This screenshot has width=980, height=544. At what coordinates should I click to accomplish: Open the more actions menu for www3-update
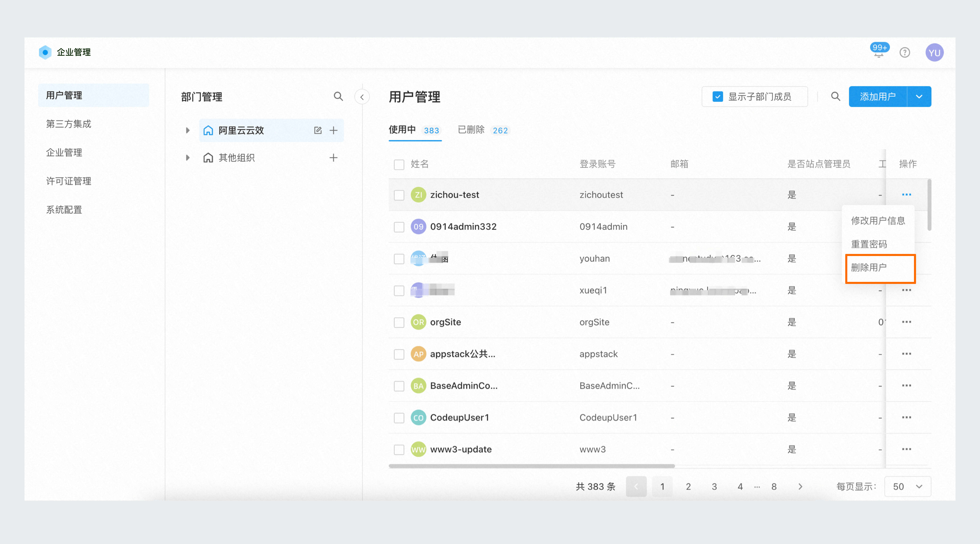906,449
